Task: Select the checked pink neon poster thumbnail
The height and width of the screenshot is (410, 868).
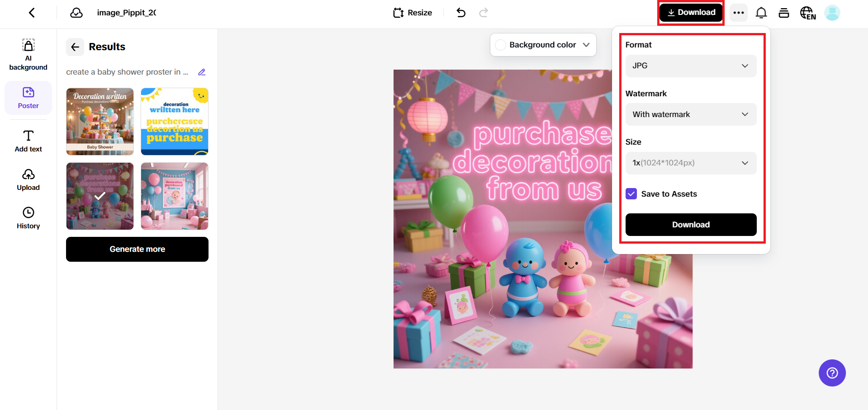Action: click(100, 196)
